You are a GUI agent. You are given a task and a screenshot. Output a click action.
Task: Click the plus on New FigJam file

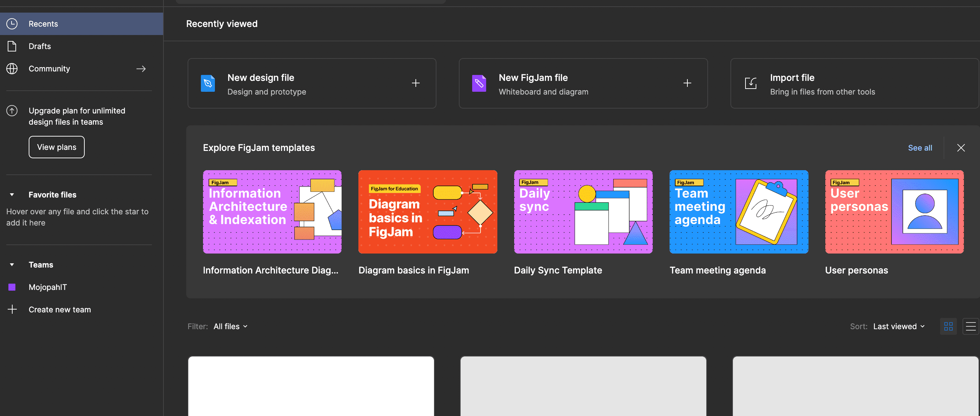pyautogui.click(x=687, y=83)
